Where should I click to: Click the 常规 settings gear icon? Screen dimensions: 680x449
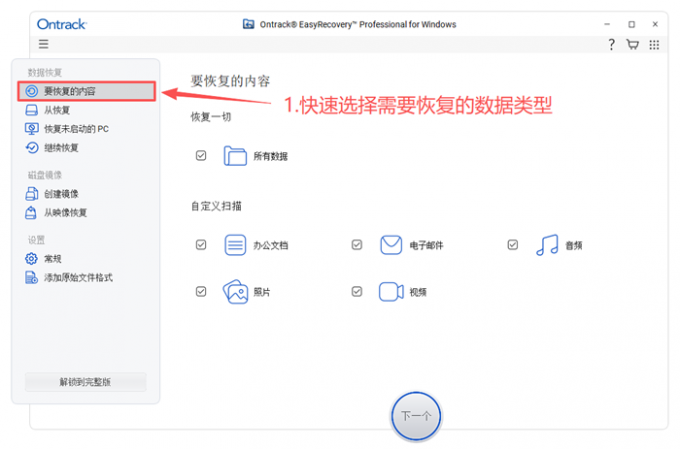(31, 259)
